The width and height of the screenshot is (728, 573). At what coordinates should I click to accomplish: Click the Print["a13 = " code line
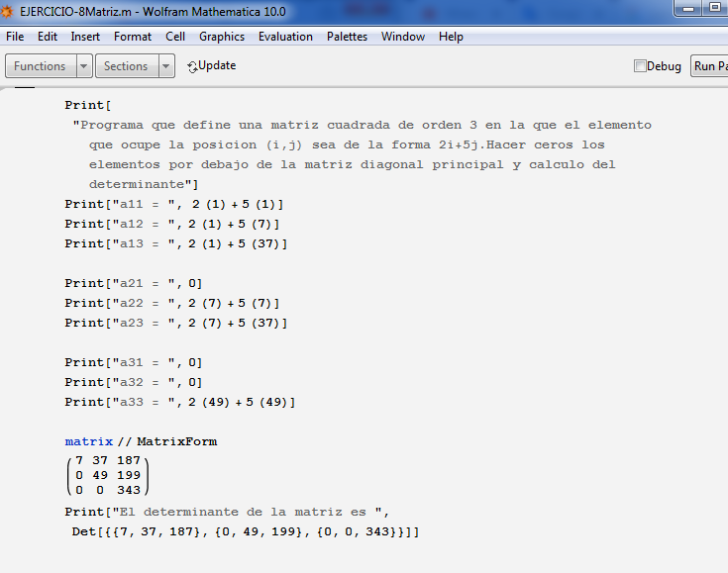(x=176, y=243)
